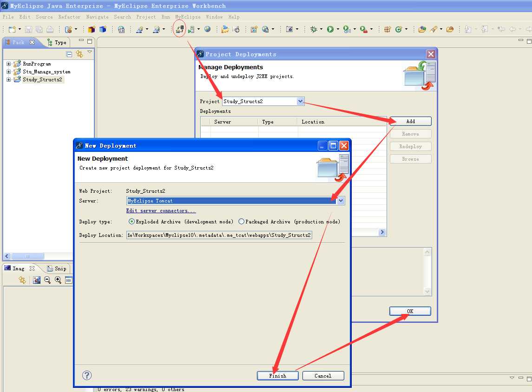Click the Open Type folder icon

pyautogui.click(x=422, y=30)
